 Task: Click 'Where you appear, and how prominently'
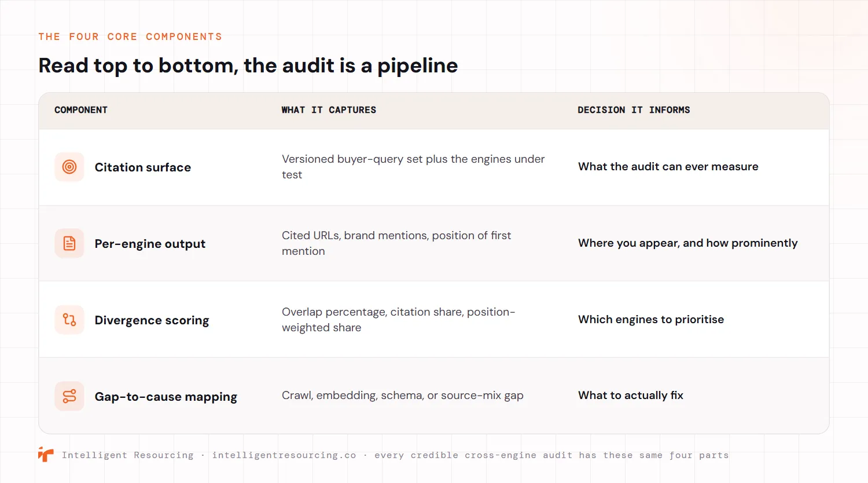click(x=688, y=243)
